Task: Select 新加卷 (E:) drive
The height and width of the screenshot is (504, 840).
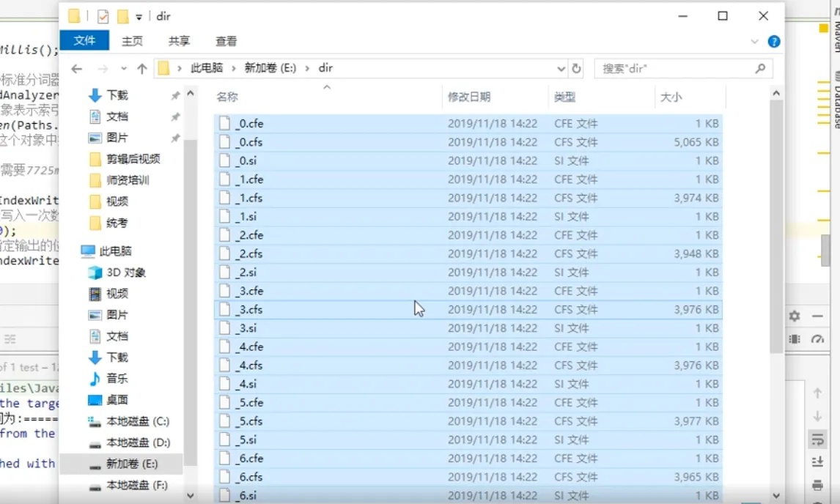Action: click(132, 464)
